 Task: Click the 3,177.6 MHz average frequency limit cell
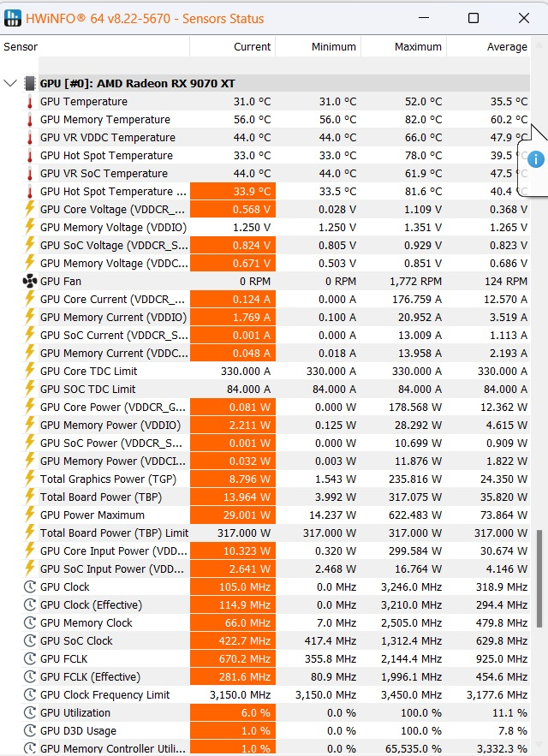point(488,694)
